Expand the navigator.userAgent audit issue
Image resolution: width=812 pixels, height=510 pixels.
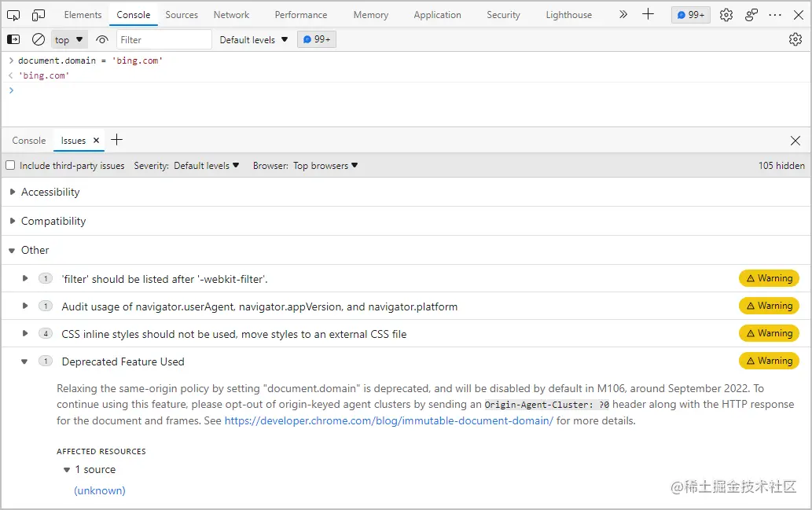pyautogui.click(x=24, y=306)
